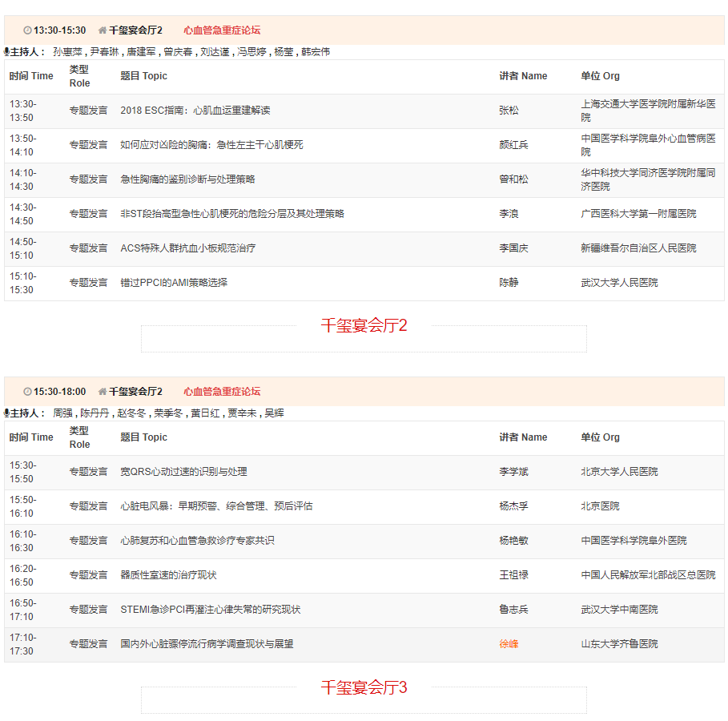Open speaker link 徐峰

tap(509, 644)
